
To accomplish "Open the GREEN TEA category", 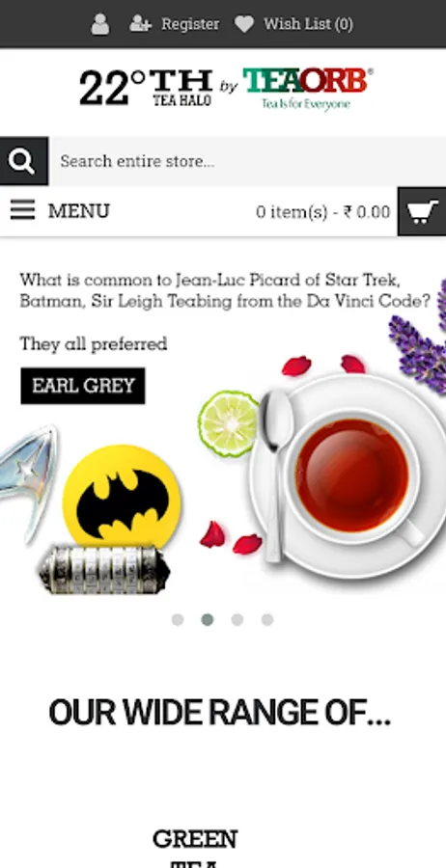I will 195,848.
